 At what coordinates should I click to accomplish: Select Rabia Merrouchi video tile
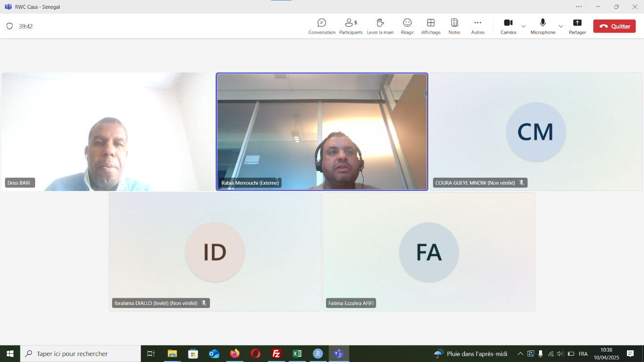[322, 132]
